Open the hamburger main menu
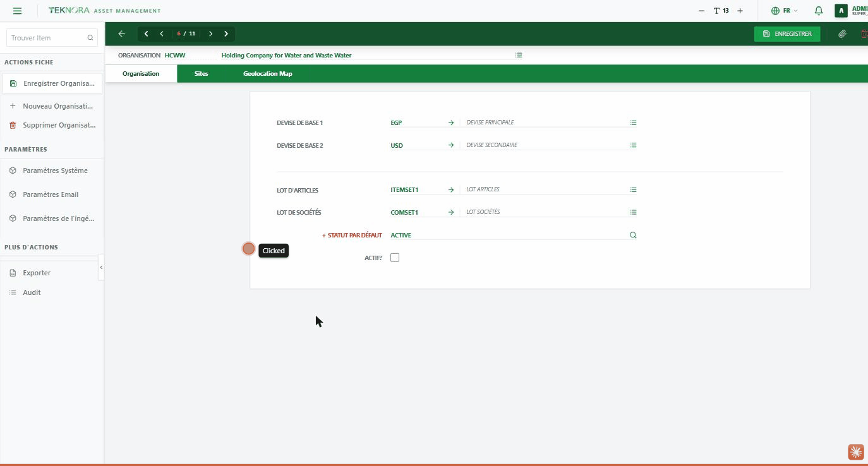This screenshot has height=466, width=868. tap(17, 11)
